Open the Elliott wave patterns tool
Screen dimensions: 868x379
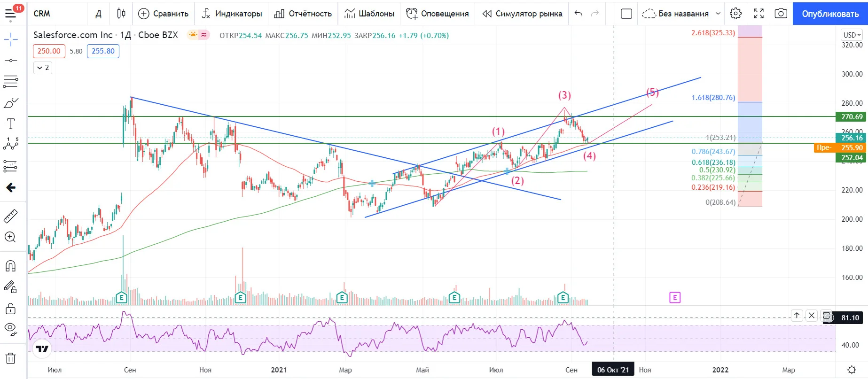pos(10,145)
